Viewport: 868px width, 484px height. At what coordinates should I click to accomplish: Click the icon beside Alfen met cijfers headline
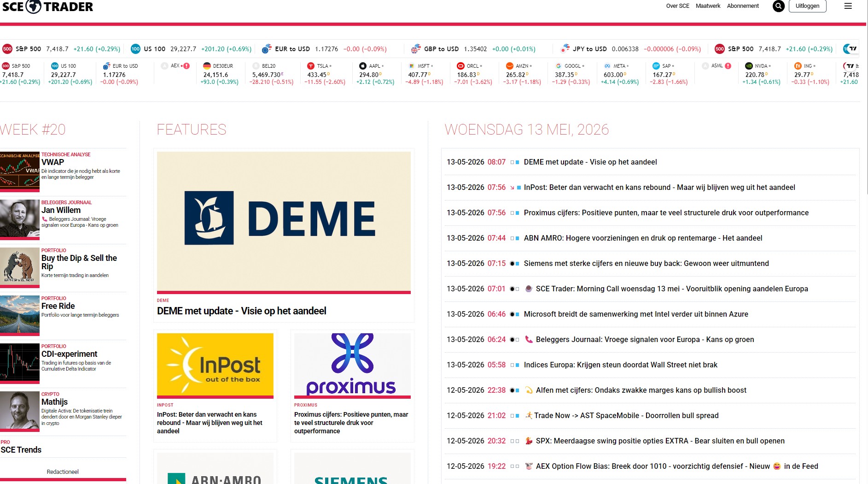pos(529,390)
